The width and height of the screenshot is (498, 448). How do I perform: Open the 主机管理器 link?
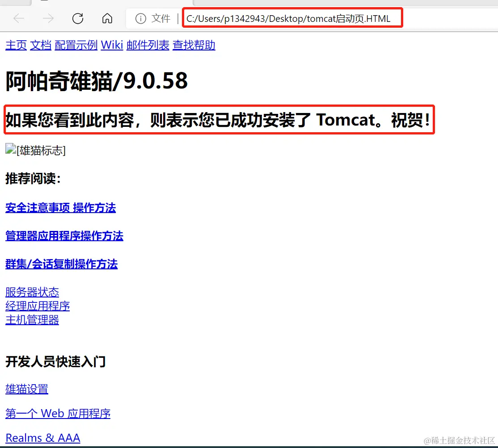click(32, 320)
